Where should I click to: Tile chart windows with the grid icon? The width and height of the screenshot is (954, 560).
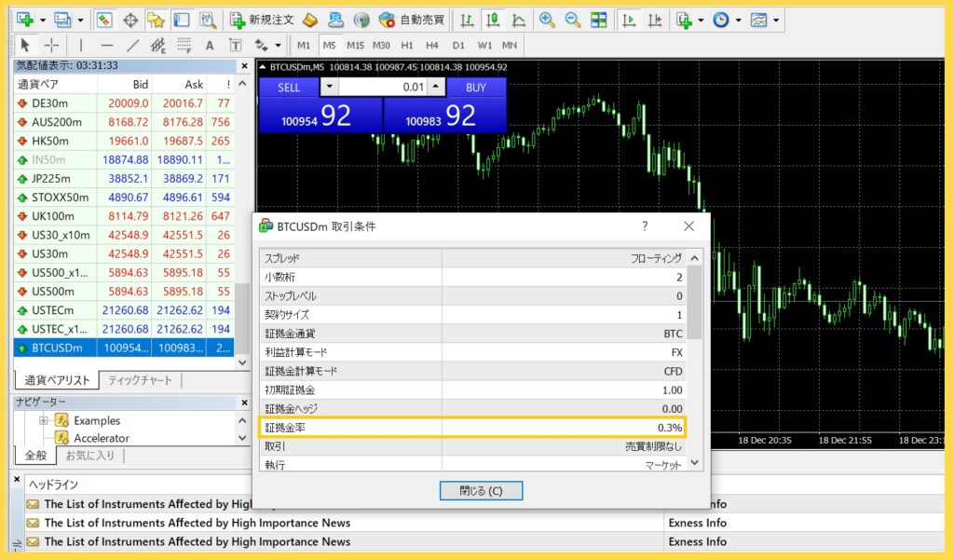[599, 20]
